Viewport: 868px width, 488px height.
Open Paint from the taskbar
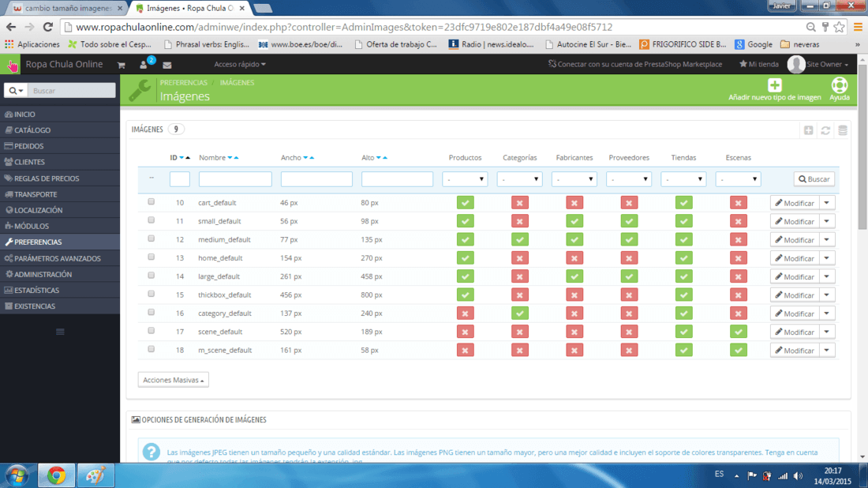(95, 476)
